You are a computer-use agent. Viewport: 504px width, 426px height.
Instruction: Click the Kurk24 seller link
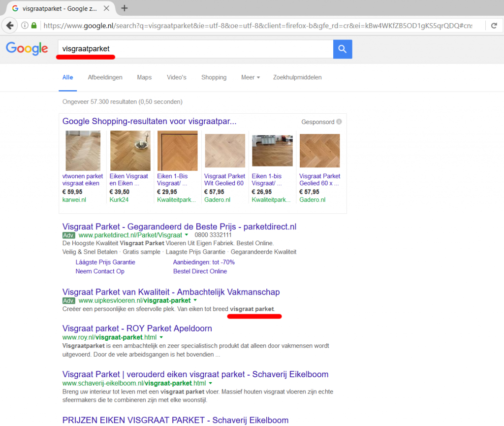[119, 199]
